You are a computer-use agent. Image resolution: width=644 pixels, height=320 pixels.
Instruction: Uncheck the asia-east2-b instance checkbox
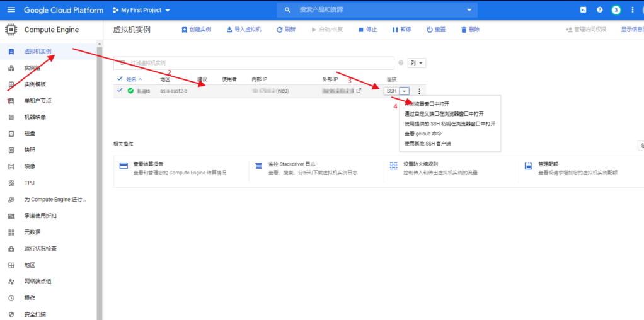(x=120, y=90)
